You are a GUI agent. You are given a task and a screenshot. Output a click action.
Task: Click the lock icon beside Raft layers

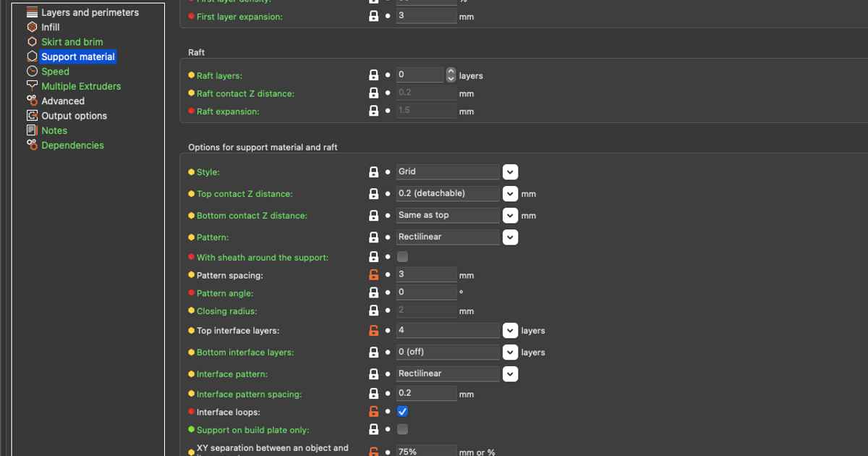(374, 75)
